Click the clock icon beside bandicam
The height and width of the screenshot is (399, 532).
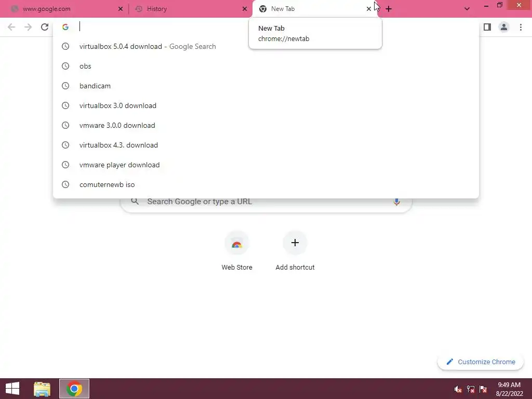(x=65, y=86)
